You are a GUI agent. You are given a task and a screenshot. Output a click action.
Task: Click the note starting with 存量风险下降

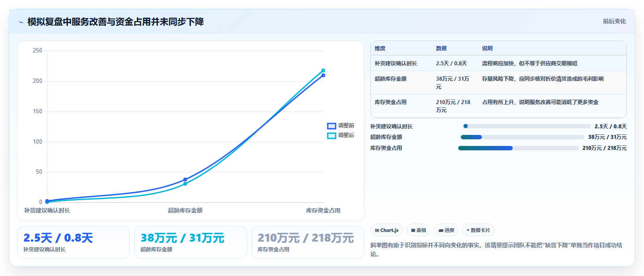point(543,79)
